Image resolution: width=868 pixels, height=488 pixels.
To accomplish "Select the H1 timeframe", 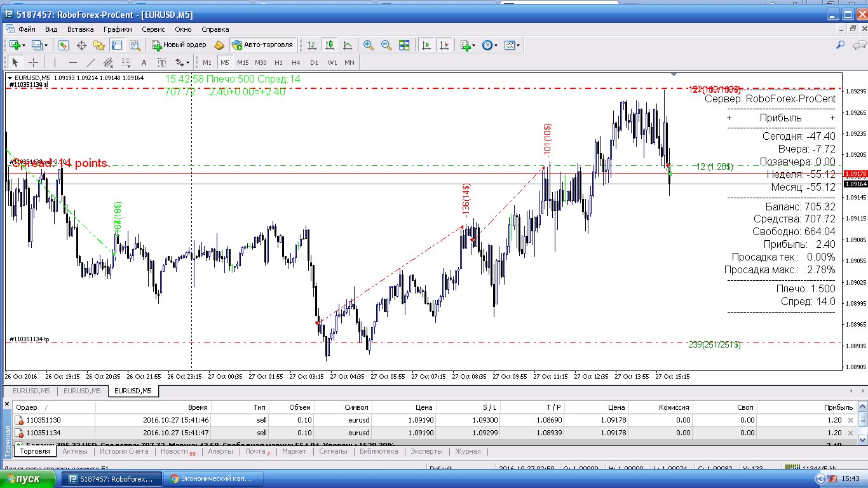I will click(278, 62).
